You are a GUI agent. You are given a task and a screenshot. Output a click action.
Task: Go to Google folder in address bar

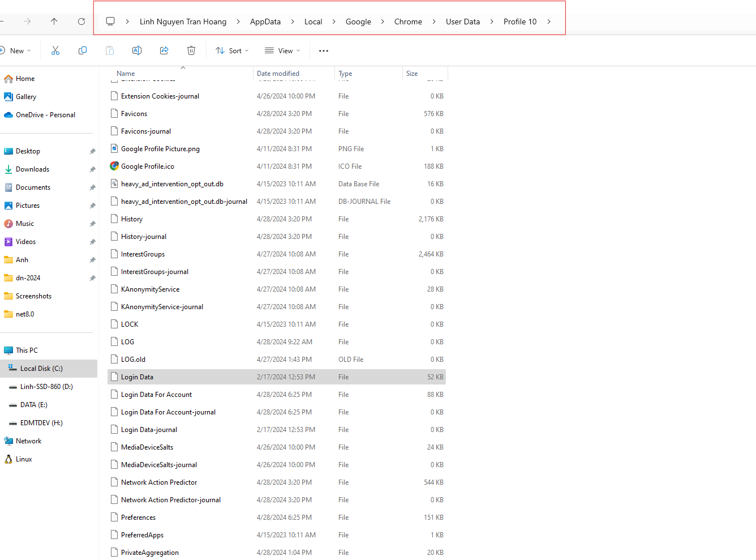tap(358, 22)
